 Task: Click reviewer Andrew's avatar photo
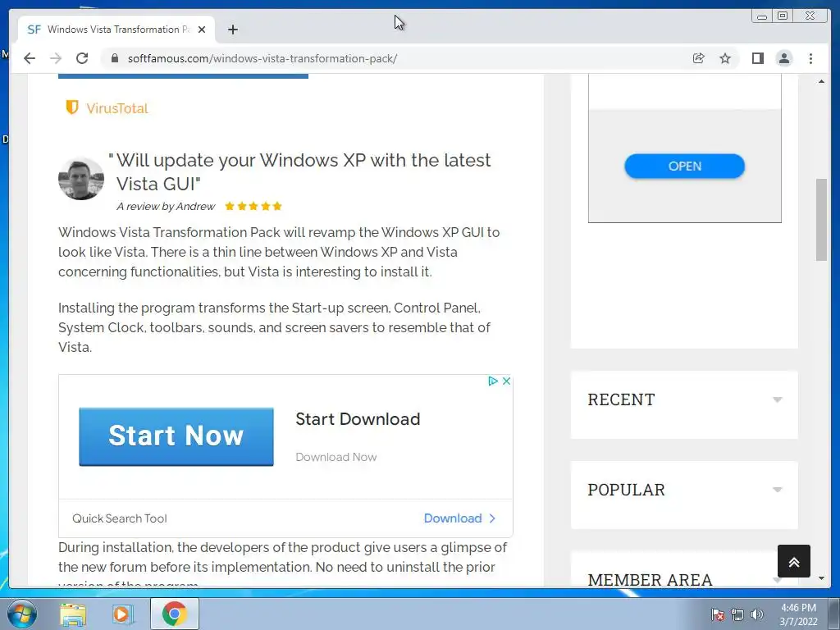[x=81, y=179]
